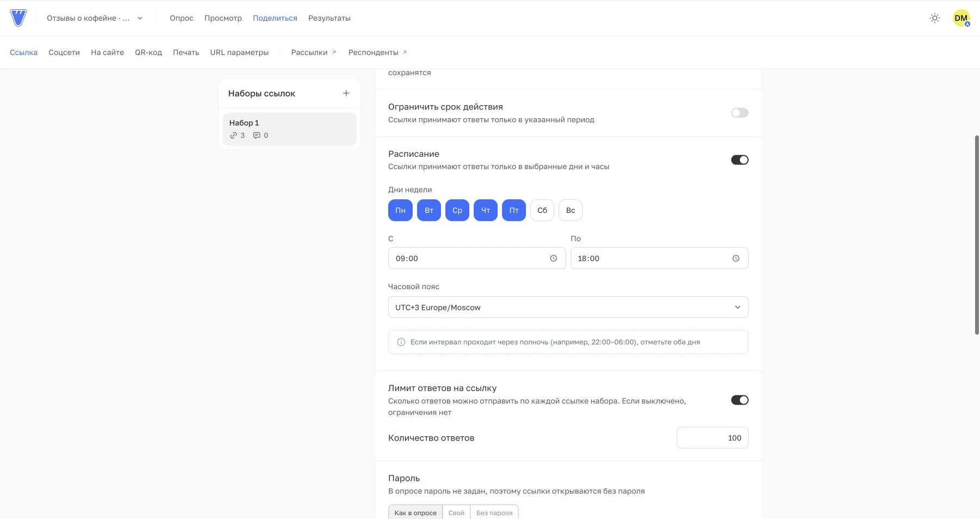The height and width of the screenshot is (519, 980).
Task: Select Как в опросе password option
Action: pyautogui.click(x=415, y=512)
